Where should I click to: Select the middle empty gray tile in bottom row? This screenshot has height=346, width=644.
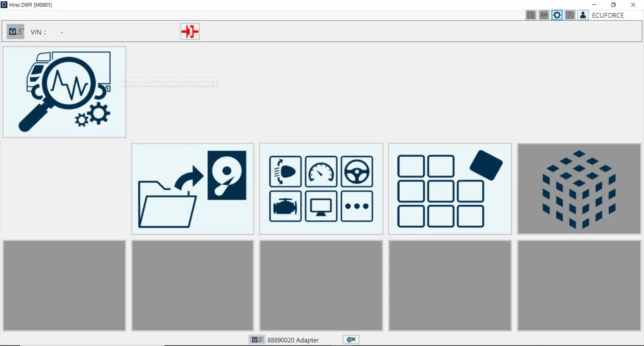click(321, 286)
